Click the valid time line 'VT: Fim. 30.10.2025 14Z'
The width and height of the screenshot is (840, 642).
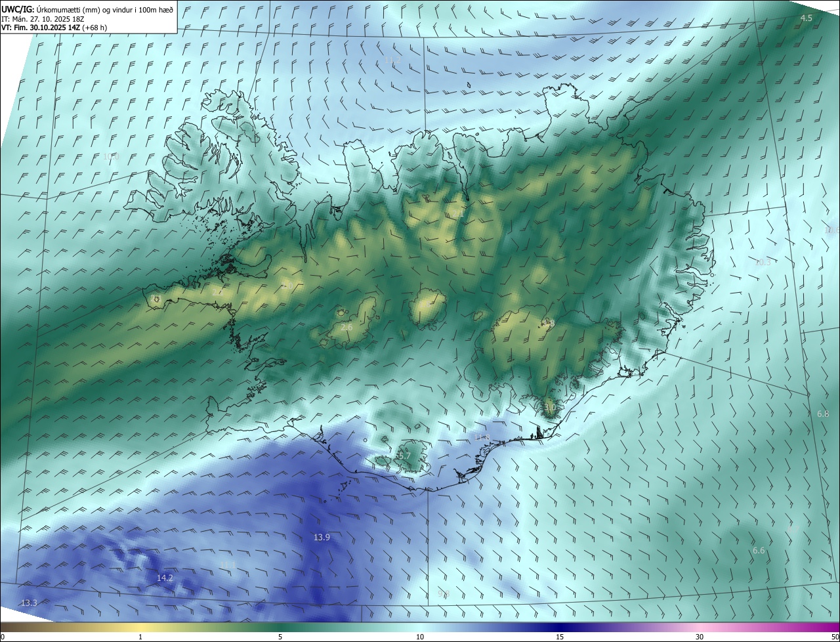coord(41,28)
